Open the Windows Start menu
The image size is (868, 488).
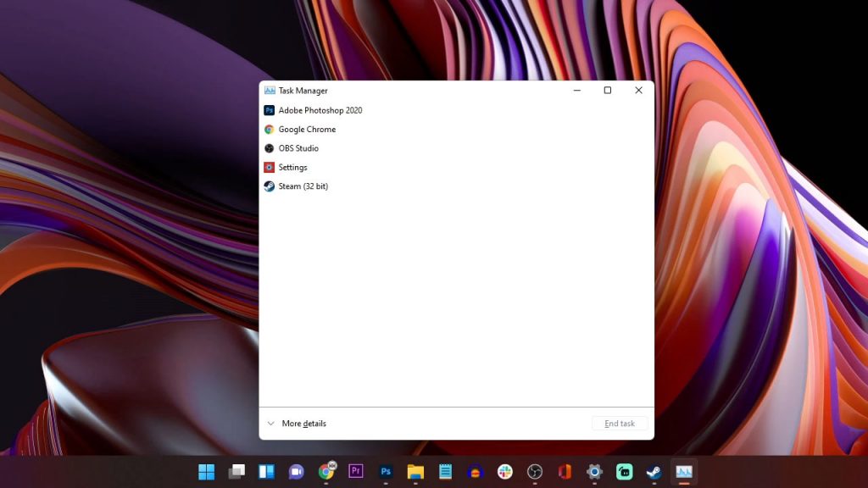pos(207,471)
